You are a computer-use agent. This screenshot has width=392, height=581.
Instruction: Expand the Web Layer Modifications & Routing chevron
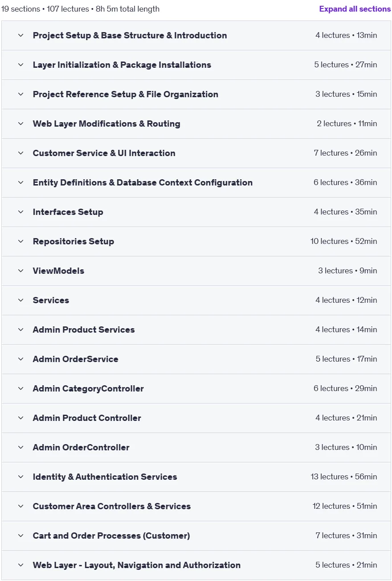click(20, 124)
